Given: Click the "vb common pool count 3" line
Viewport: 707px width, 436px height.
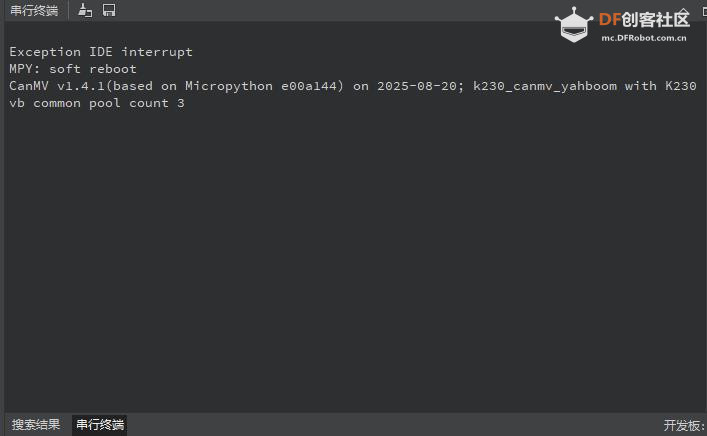Looking at the screenshot, I should point(97,103).
